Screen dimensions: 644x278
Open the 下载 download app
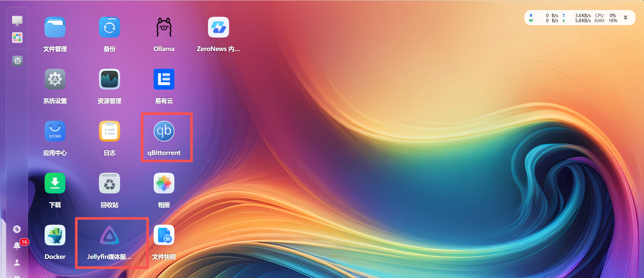coord(55,183)
